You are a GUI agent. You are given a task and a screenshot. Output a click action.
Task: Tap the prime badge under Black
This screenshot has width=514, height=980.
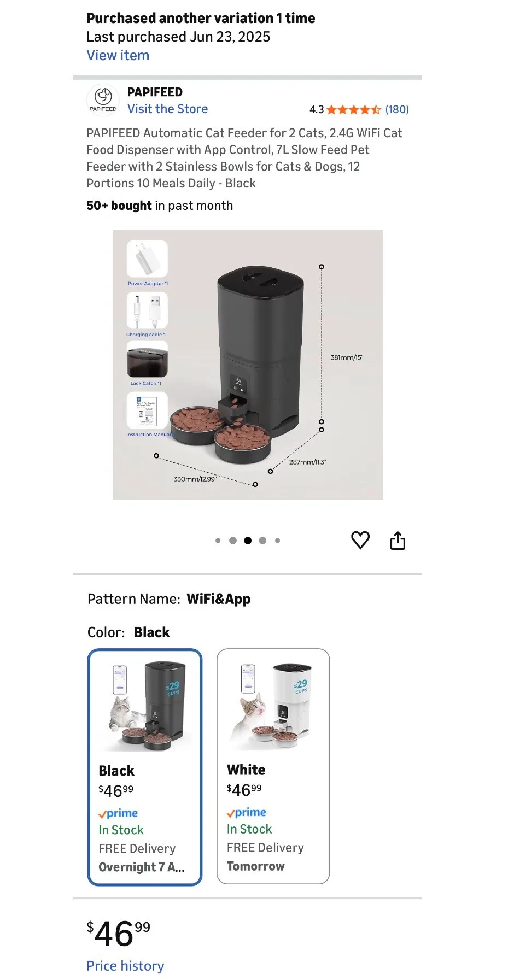[x=118, y=813]
